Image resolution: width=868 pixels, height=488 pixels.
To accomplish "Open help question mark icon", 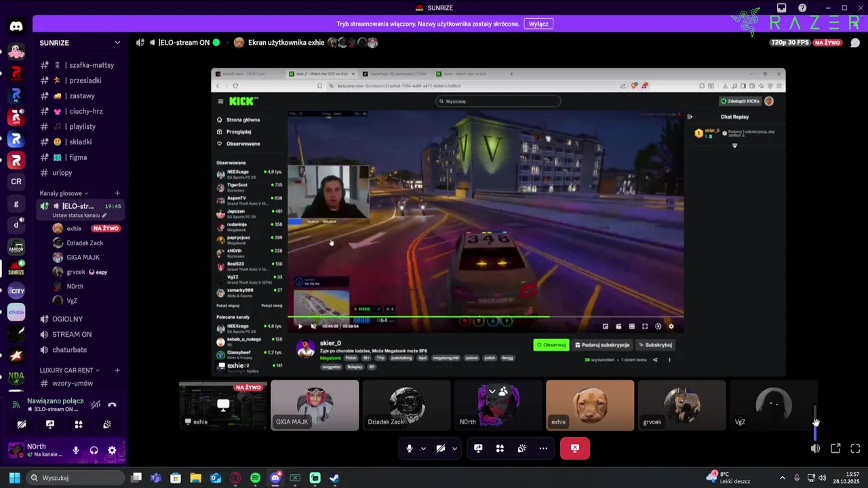I will 802,8.
